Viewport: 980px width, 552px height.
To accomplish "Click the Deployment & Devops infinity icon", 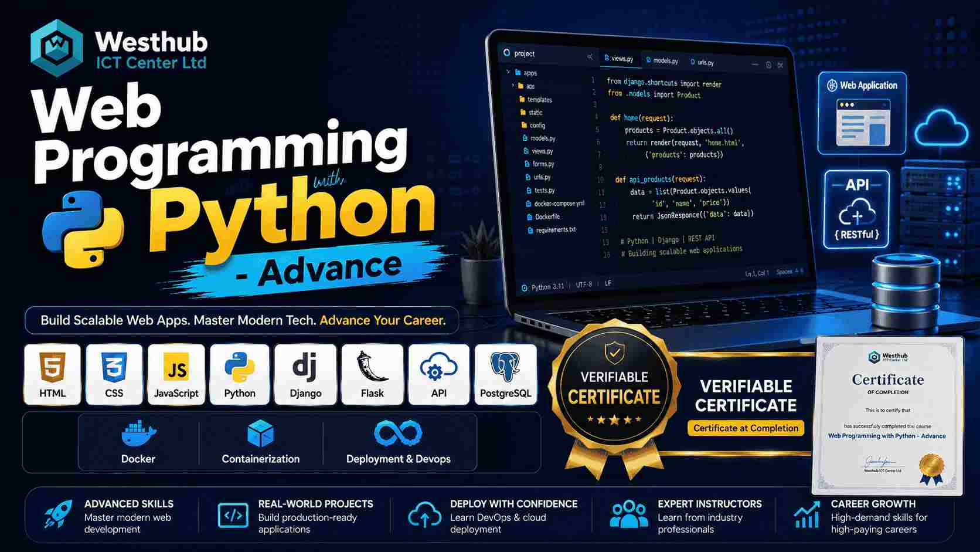I will [398, 434].
